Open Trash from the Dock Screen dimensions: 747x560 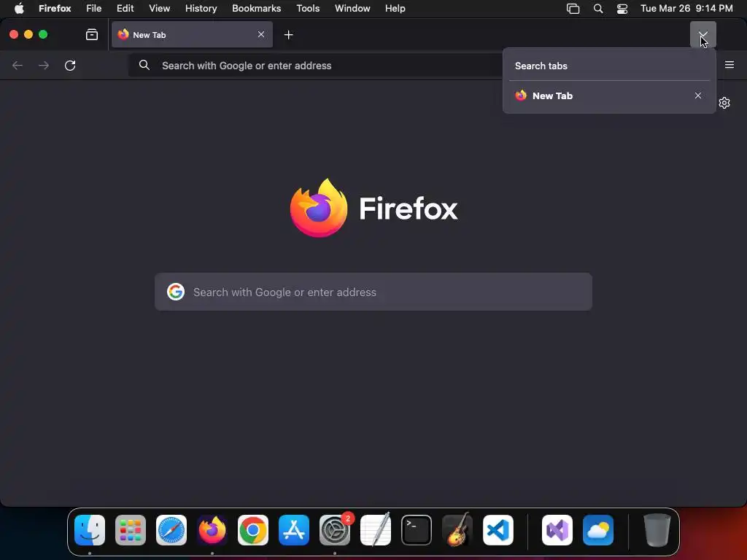click(x=657, y=530)
